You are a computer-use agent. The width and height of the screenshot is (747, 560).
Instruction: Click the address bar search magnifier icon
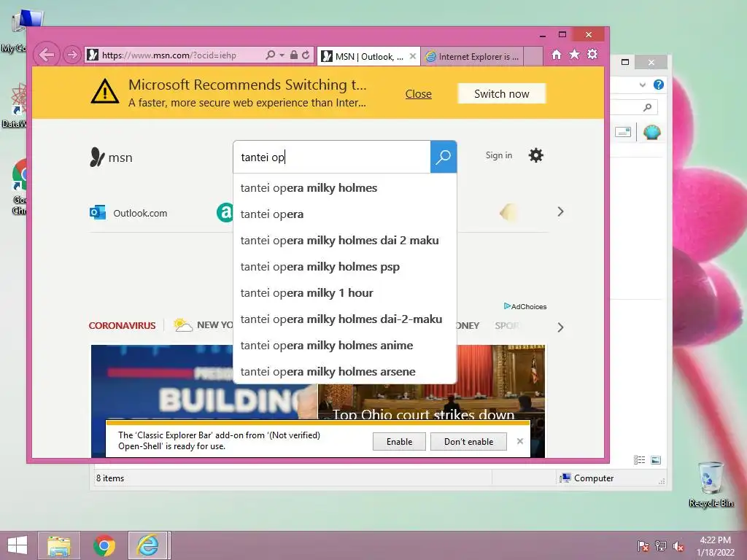pyautogui.click(x=270, y=55)
